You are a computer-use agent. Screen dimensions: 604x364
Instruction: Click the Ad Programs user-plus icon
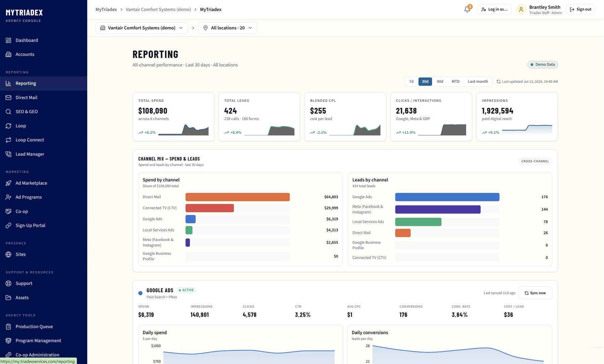coord(8,197)
